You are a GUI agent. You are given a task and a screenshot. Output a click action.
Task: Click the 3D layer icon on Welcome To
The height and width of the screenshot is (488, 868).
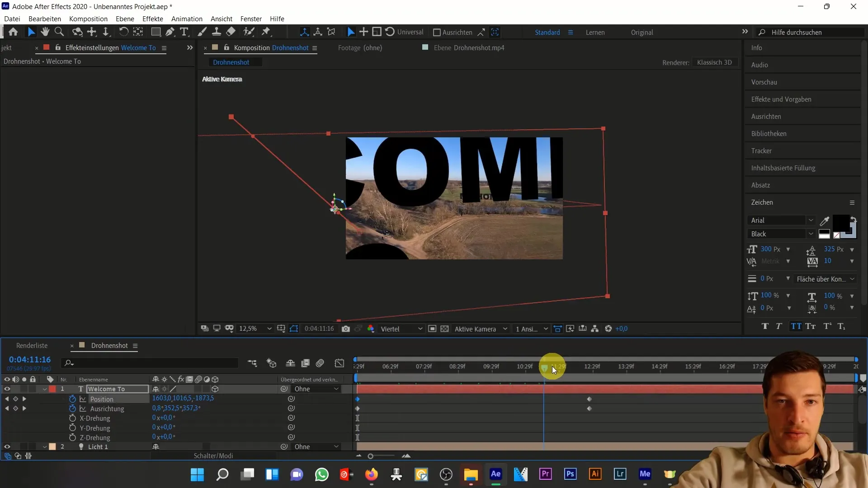215,389
